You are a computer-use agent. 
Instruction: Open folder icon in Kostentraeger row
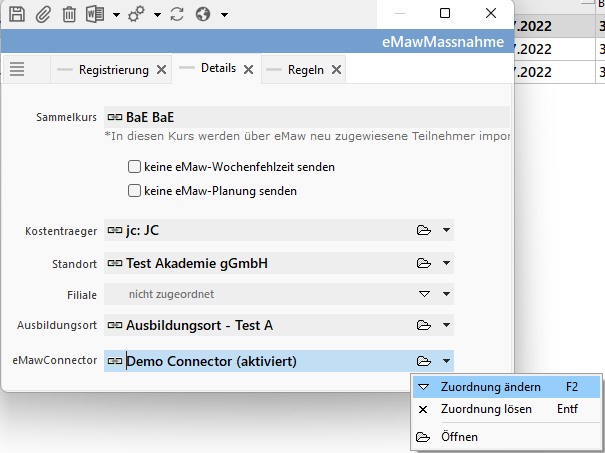(x=424, y=230)
